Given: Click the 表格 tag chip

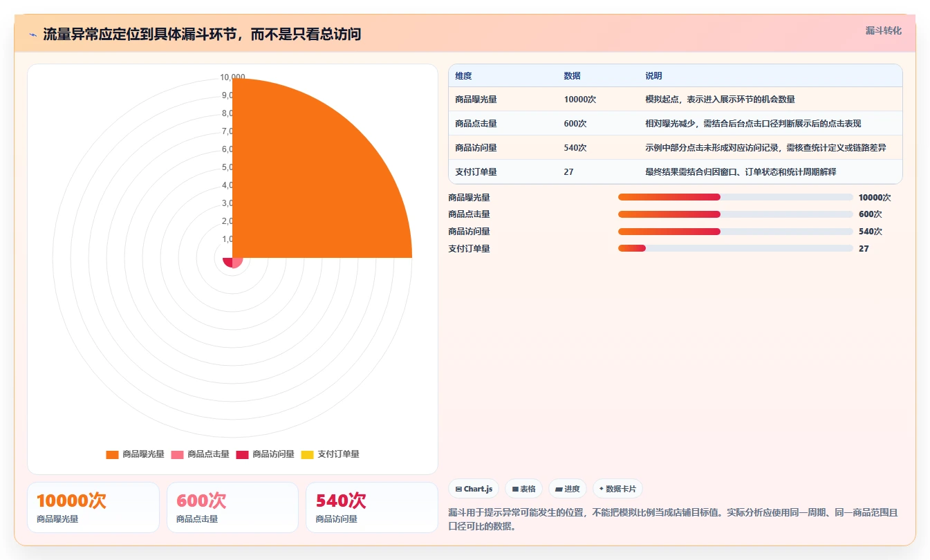Looking at the screenshot, I should point(523,489).
